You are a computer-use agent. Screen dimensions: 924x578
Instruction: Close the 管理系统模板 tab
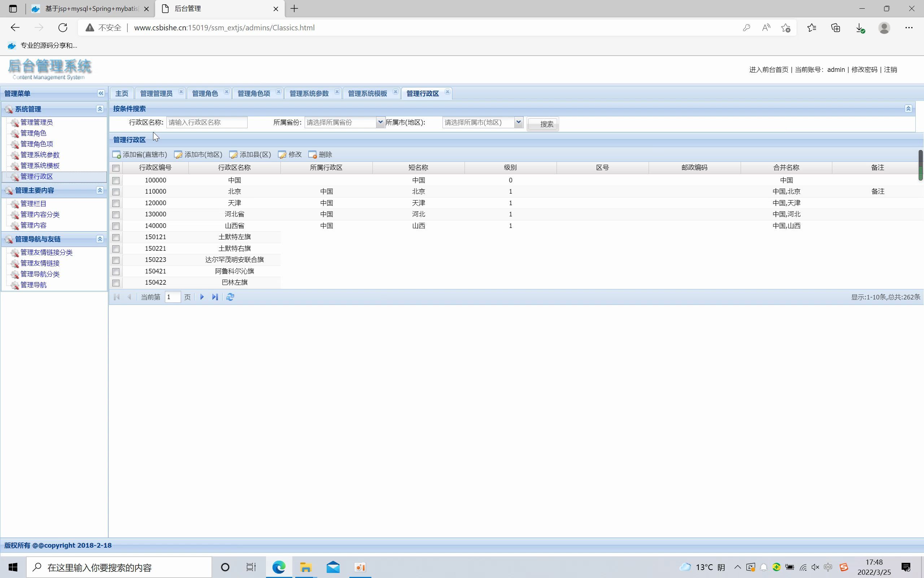coord(395,92)
